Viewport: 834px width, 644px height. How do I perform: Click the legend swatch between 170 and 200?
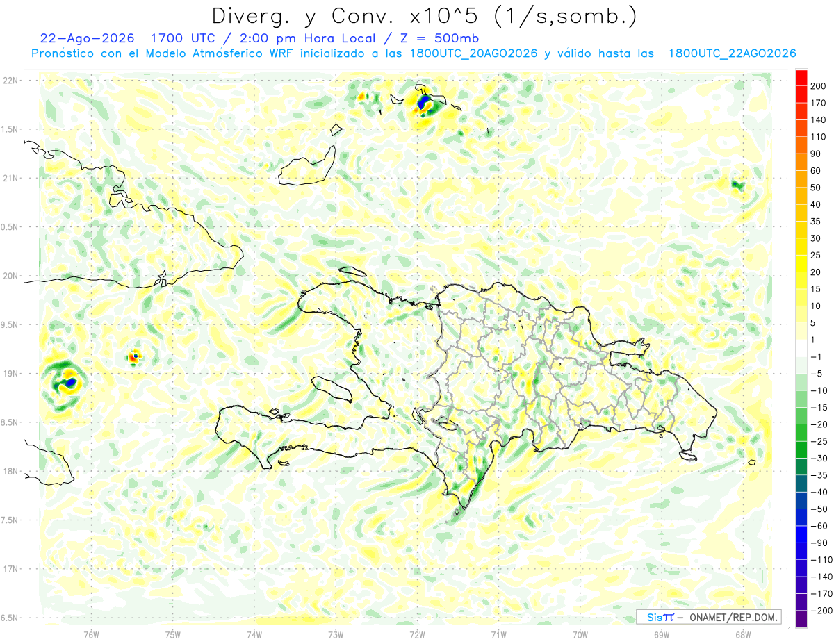tap(801, 94)
